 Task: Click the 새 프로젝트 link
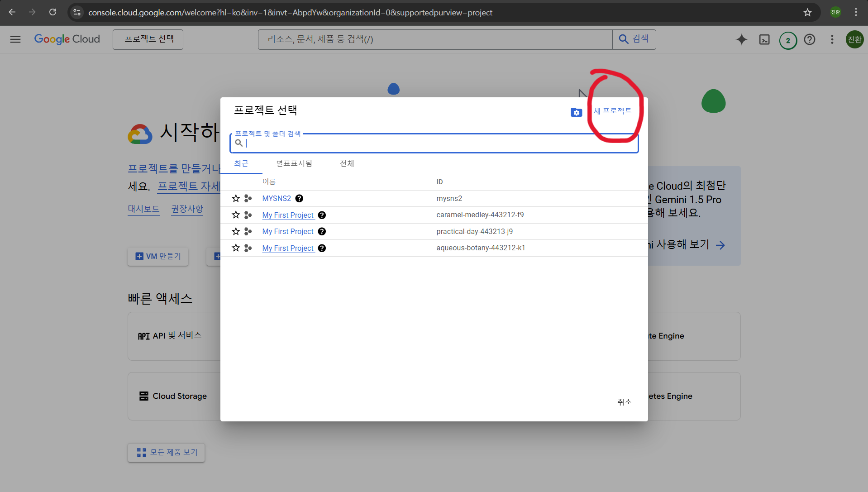pyautogui.click(x=612, y=111)
